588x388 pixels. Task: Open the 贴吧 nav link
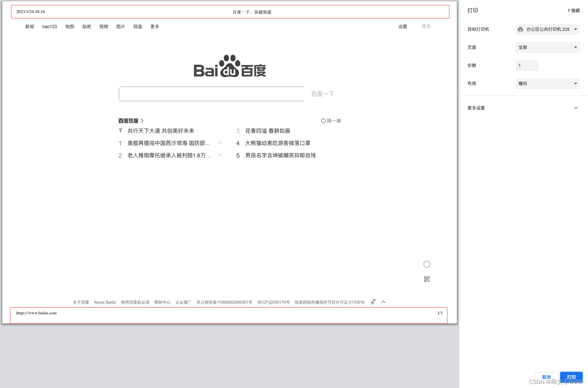click(87, 27)
